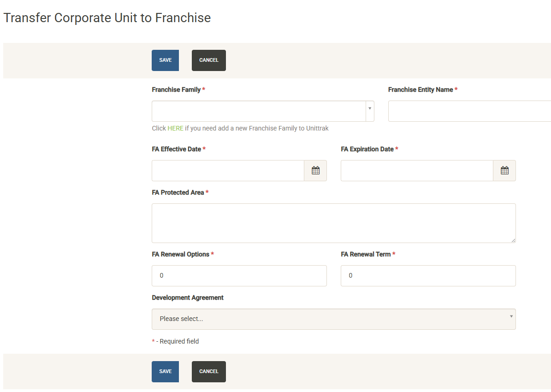The height and width of the screenshot is (392, 551).
Task: Click the top CANCEL button
Action: point(209,60)
